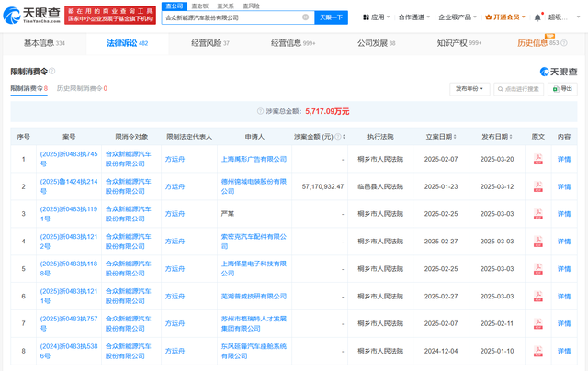
Task: Open applicant 索密克汽车配件有限公司
Action: (x=254, y=242)
